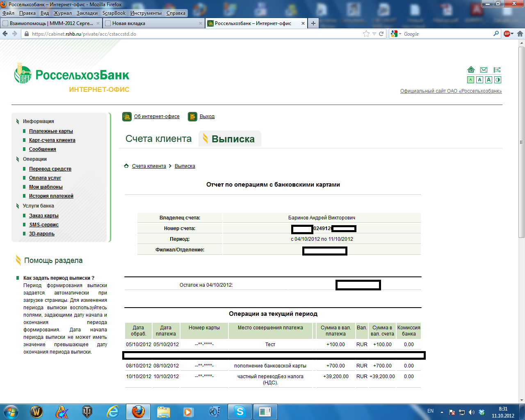The image size is (525, 420).
Task: Reload the page with refresh icon
Action: tap(381, 34)
